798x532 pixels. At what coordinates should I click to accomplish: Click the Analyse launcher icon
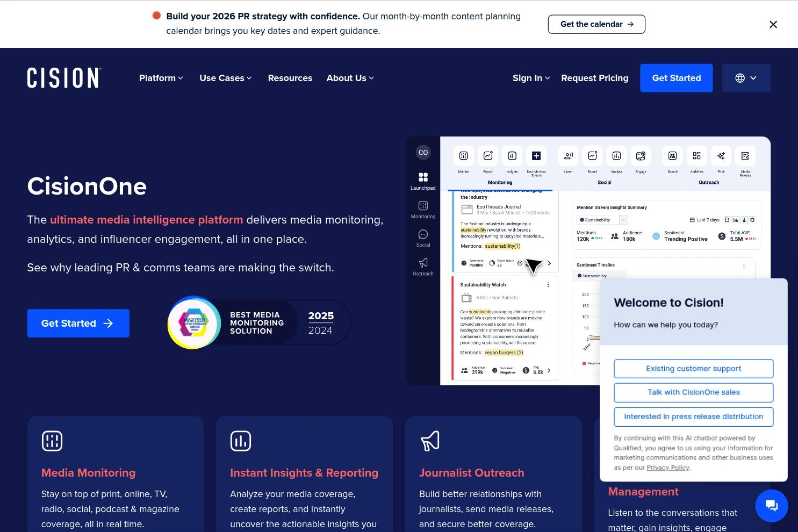(616, 156)
